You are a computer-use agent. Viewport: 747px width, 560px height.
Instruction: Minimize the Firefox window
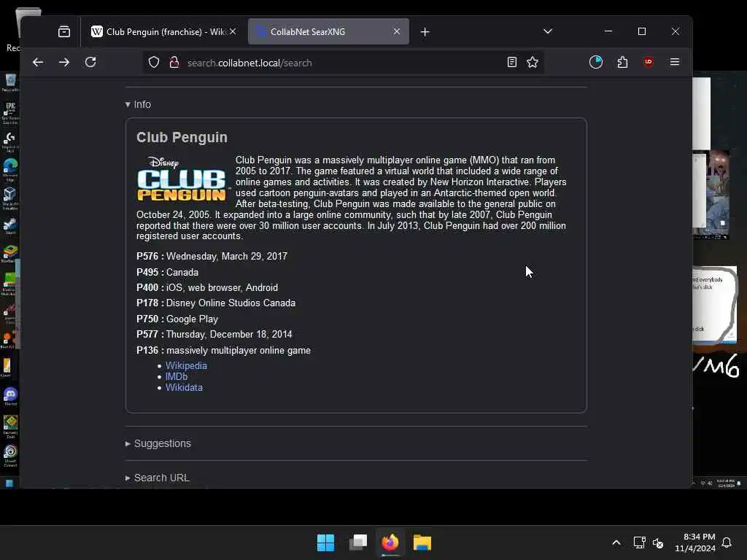click(x=608, y=31)
